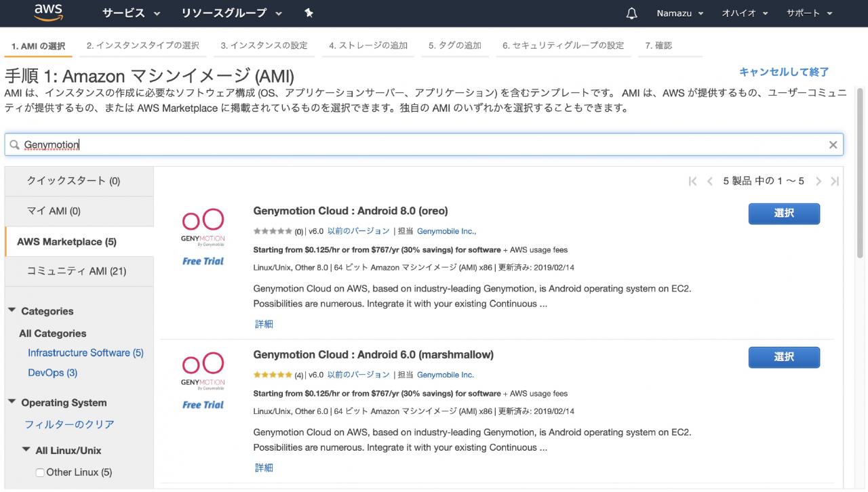Open AWS Marketplace (5) category

pos(79,241)
